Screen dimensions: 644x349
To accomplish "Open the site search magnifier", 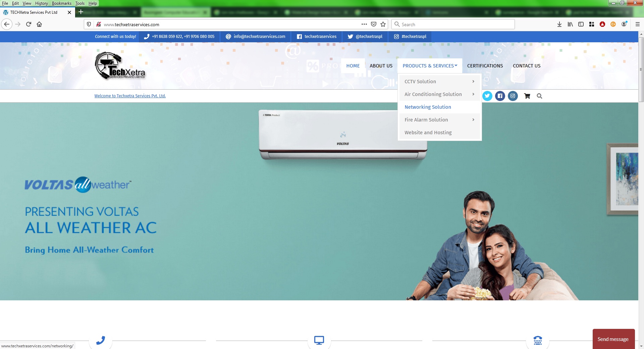I will pyautogui.click(x=539, y=96).
